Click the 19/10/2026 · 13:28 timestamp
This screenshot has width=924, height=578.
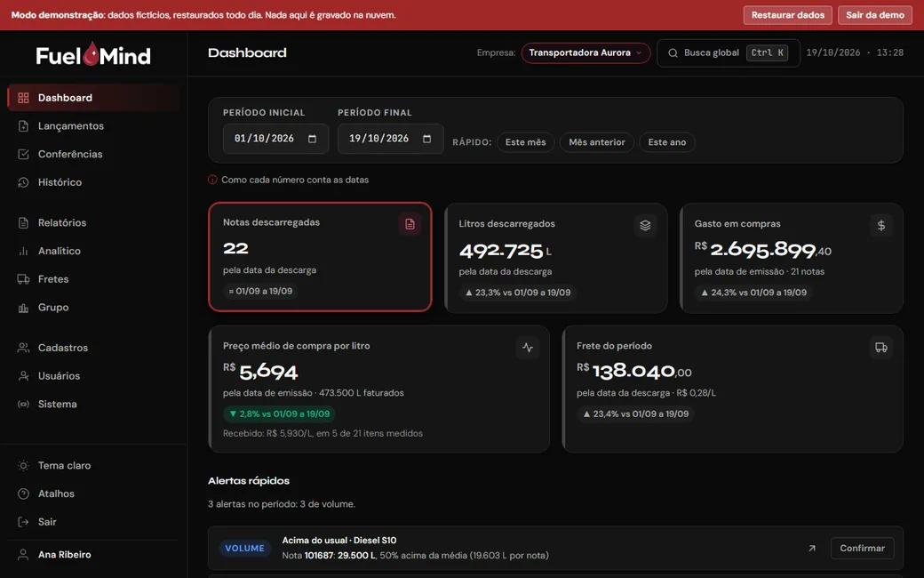855,53
